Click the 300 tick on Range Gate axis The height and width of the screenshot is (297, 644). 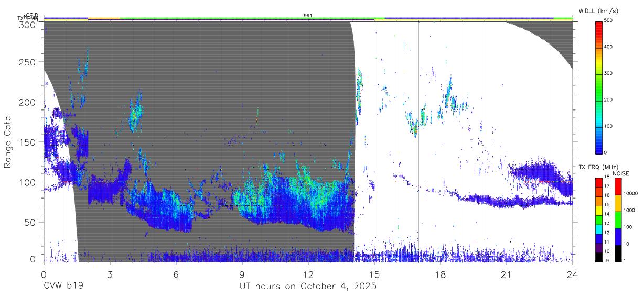(28, 24)
